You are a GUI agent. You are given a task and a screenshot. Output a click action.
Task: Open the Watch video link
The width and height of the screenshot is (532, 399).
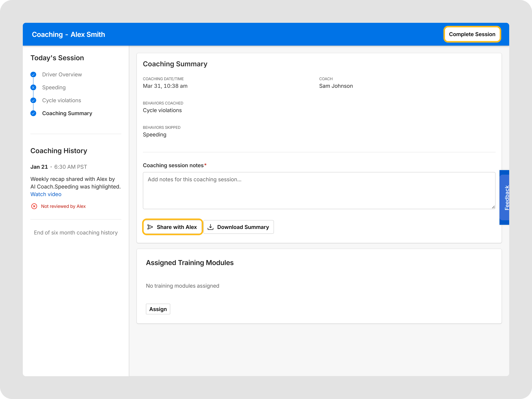click(x=46, y=194)
